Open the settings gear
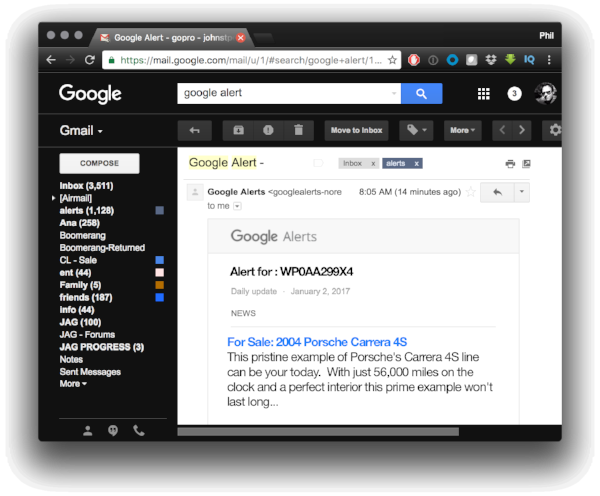 tap(554, 131)
